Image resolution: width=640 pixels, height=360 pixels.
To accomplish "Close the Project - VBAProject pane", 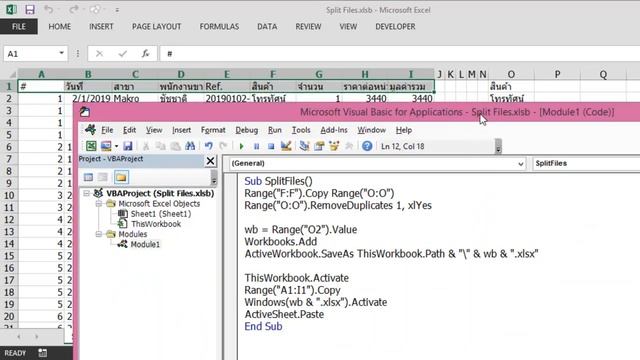I will click(x=210, y=161).
